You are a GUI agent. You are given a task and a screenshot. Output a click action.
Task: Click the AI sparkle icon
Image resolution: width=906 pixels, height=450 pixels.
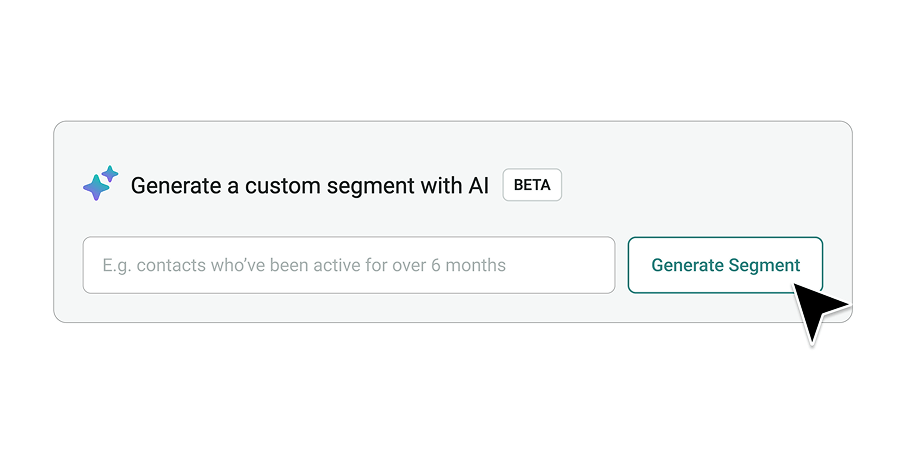101,183
